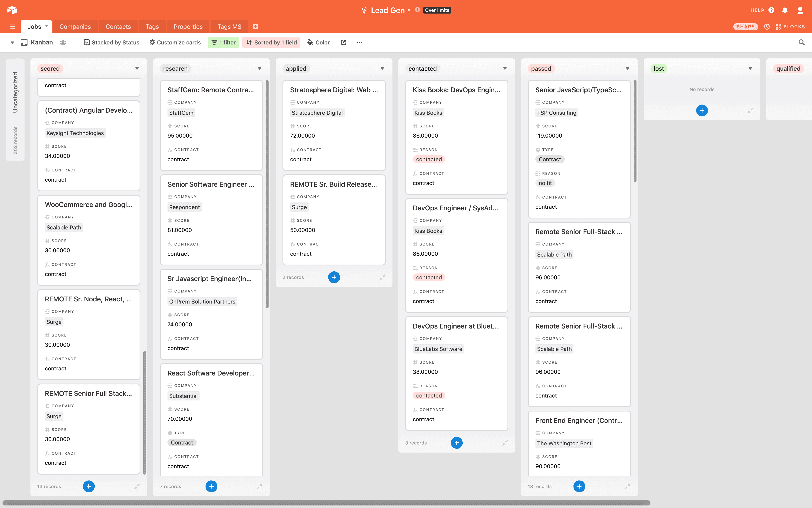The height and width of the screenshot is (508, 812).
Task: Open Customize cards settings
Action: (x=175, y=42)
